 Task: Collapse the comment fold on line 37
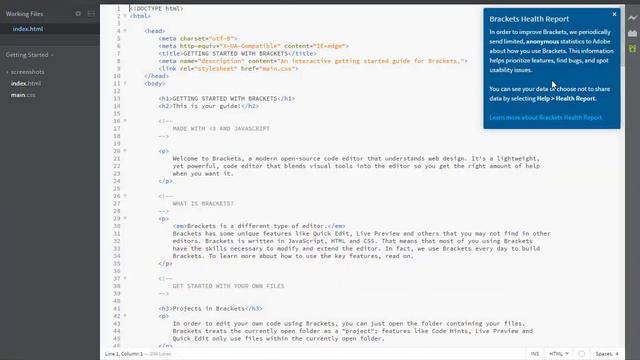125,278
